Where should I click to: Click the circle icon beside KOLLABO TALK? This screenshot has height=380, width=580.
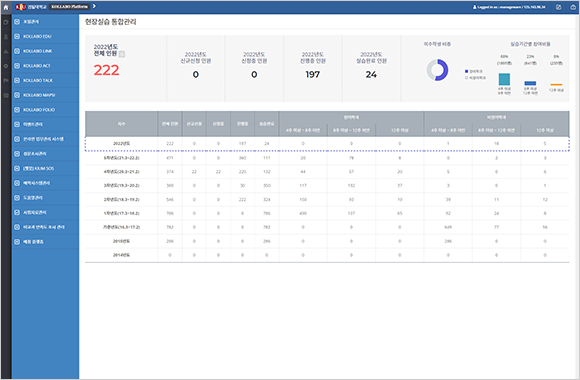17,80
